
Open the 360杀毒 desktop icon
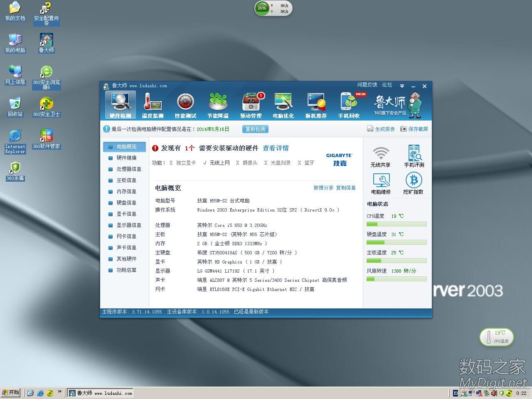(x=15, y=171)
